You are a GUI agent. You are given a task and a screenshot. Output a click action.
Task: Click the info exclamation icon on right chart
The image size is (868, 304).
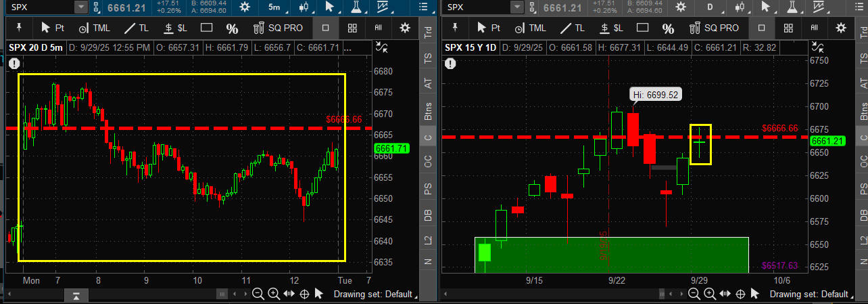point(450,62)
